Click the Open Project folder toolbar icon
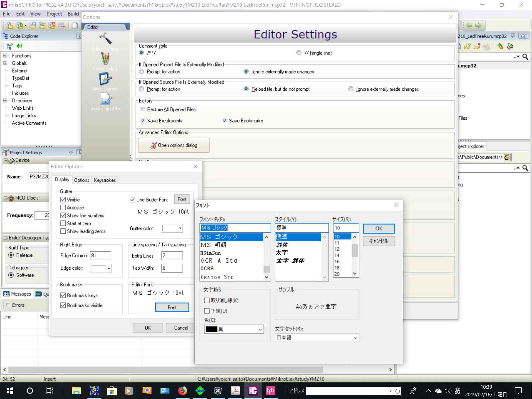This screenshot has height=399, width=532. tap(21, 26)
